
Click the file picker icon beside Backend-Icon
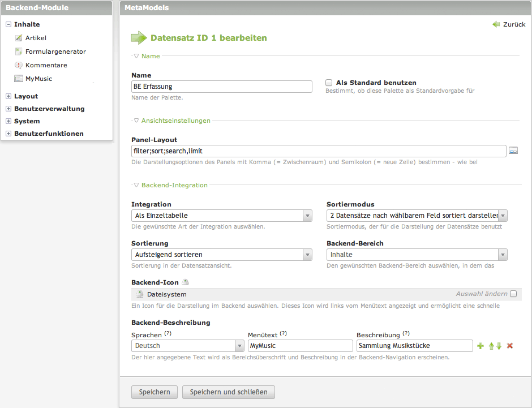tap(185, 282)
